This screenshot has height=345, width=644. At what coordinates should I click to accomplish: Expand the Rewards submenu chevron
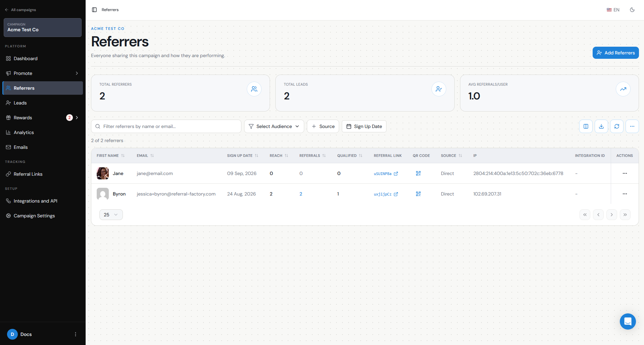tap(77, 118)
